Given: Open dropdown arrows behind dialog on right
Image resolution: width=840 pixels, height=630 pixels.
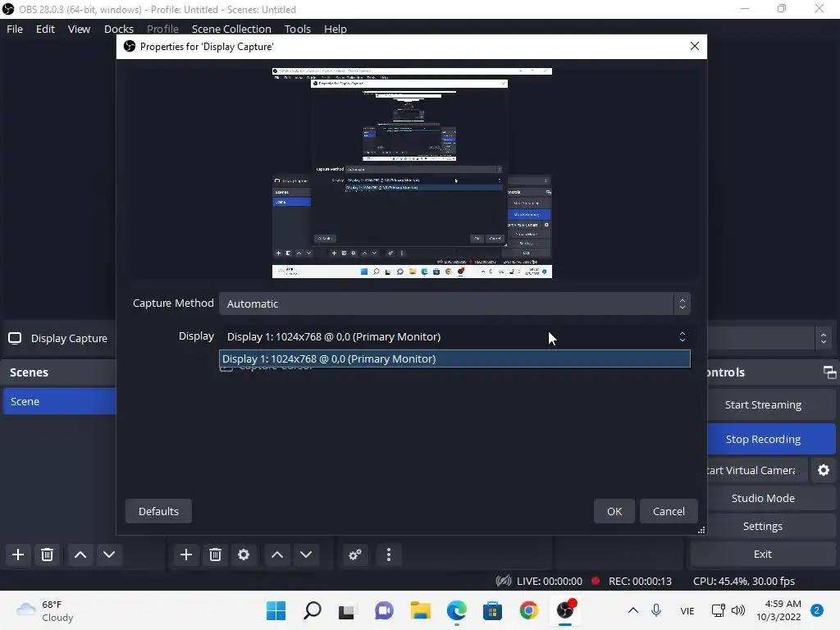Looking at the screenshot, I should [x=824, y=338].
